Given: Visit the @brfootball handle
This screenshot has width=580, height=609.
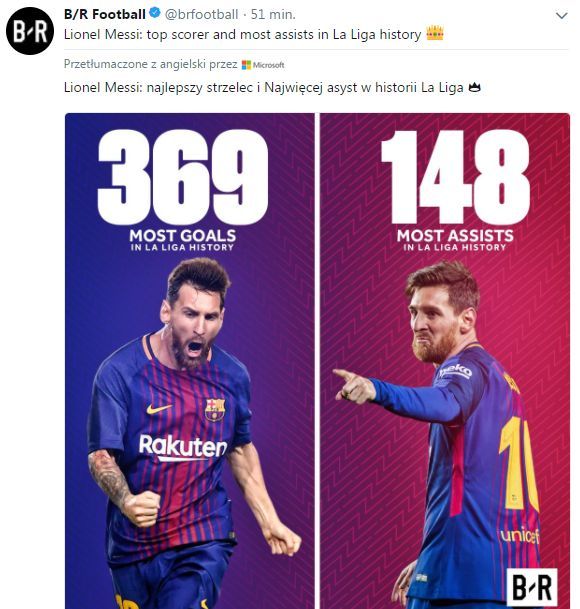Looking at the screenshot, I should click(x=201, y=14).
